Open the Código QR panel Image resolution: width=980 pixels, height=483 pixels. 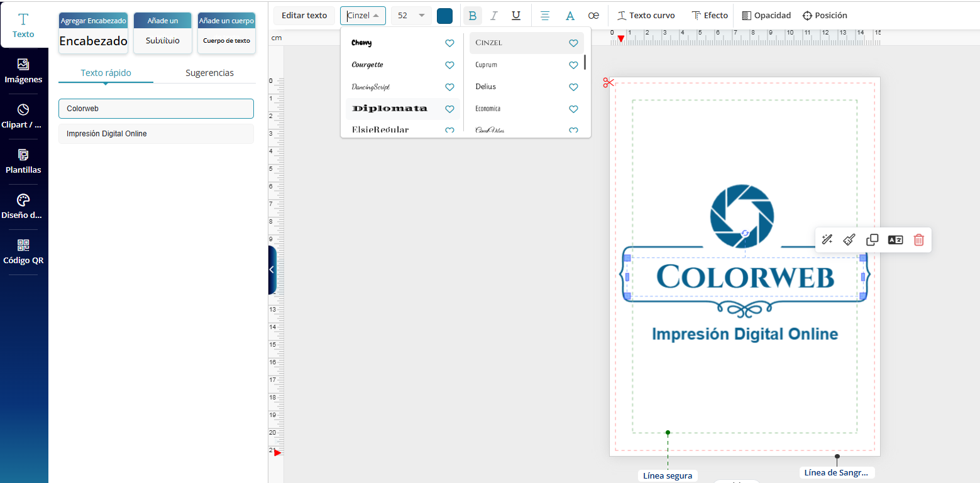click(x=23, y=251)
